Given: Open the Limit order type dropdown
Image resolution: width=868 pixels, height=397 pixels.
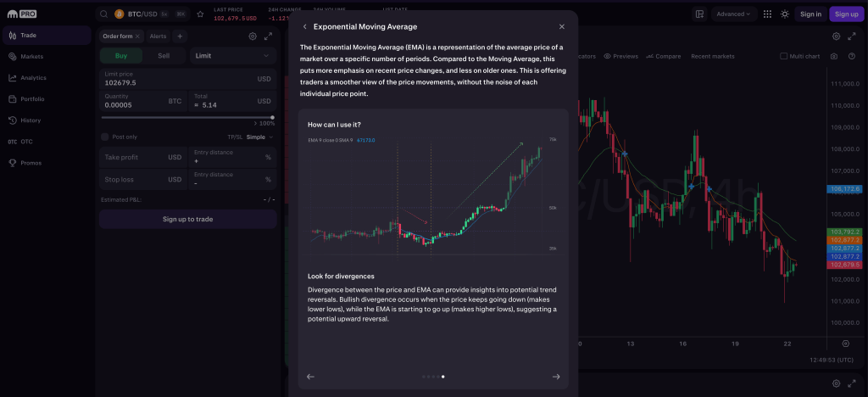Looking at the screenshot, I should 232,56.
